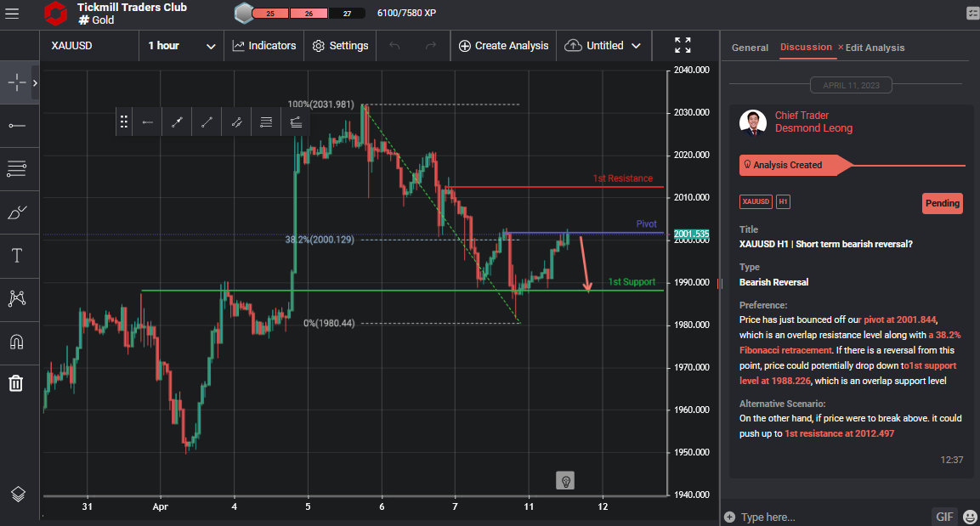Select the crosshair cursor tool
Viewport: 980px width, 526px height.
[17, 82]
